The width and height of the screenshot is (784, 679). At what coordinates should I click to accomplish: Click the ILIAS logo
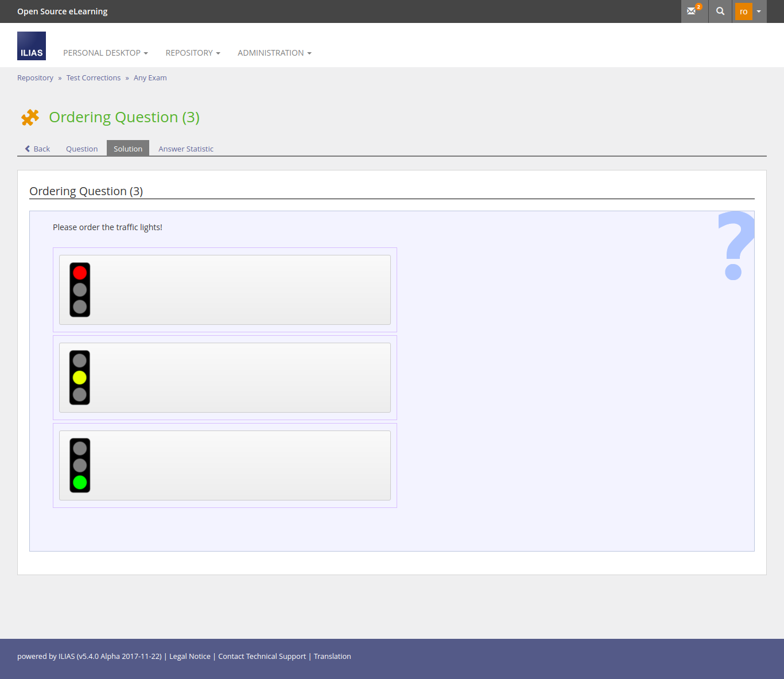(x=32, y=46)
